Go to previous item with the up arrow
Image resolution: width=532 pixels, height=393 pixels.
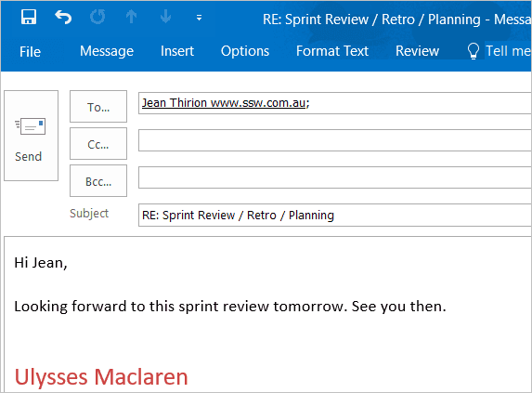[x=131, y=17]
